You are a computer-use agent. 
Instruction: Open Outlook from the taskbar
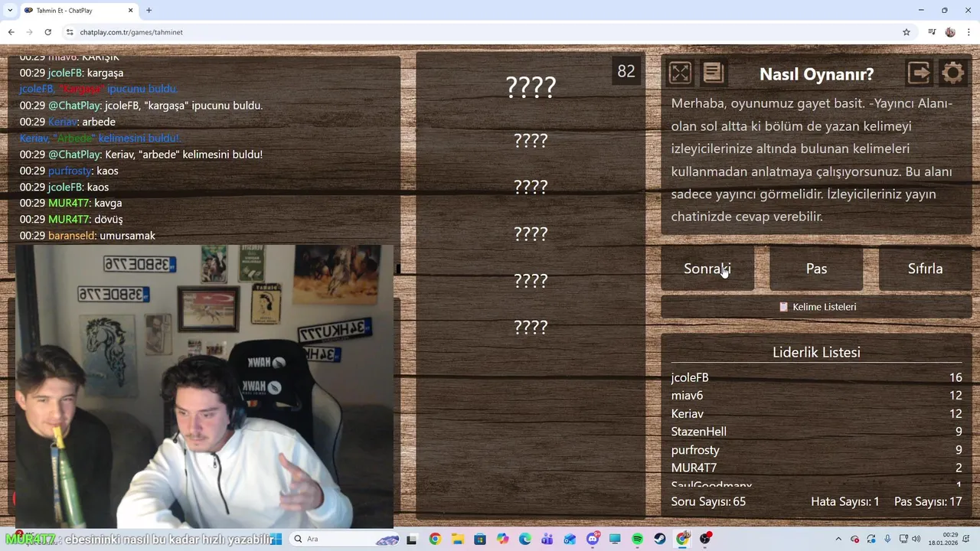(570, 540)
